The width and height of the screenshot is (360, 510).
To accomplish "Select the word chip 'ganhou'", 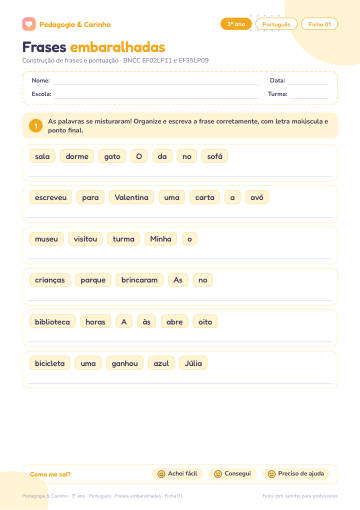I will point(125,363).
